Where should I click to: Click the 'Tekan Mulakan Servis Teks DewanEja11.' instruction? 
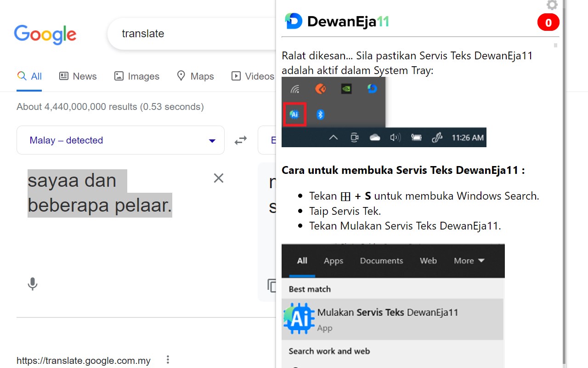[405, 226]
